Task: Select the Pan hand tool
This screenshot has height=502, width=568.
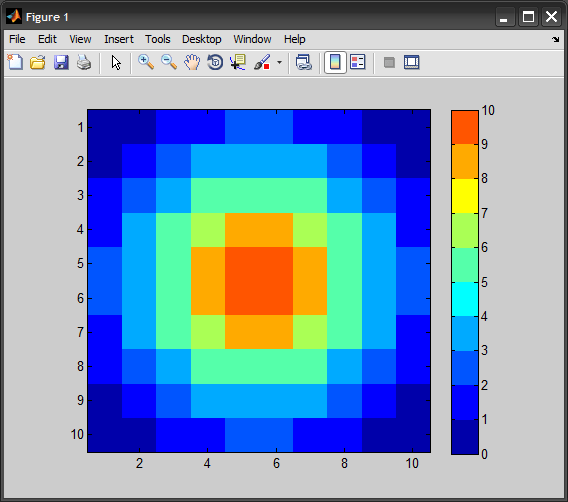Action: coord(192,62)
